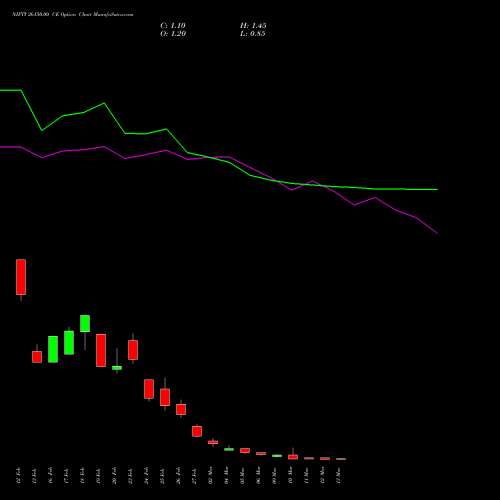Screen dimensions: 500x500
Task: Click the green candle above 18 Feb
Action: pyautogui.click(x=85, y=323)
